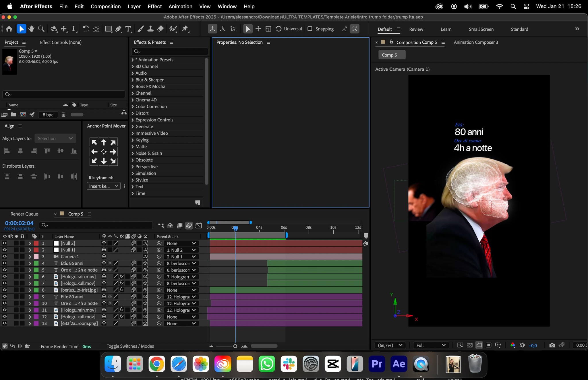Open the Graph Editor in timeline
The width and height of the screenshot is (588, 380).
[x=198, y=226]
